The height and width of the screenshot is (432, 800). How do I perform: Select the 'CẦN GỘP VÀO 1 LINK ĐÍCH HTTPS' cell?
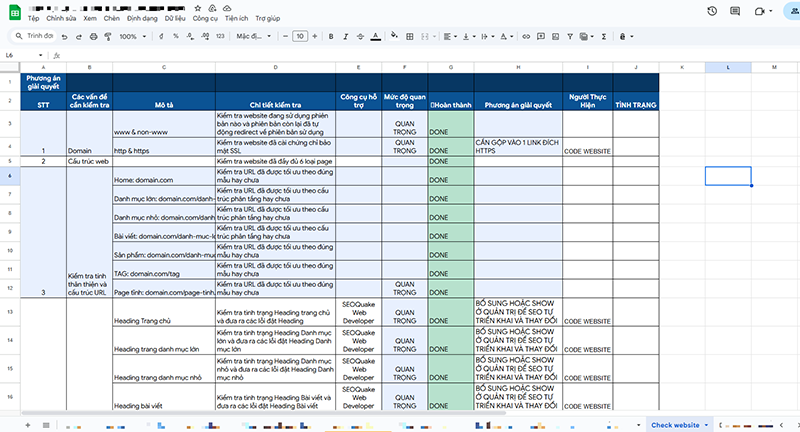point(518,146)
